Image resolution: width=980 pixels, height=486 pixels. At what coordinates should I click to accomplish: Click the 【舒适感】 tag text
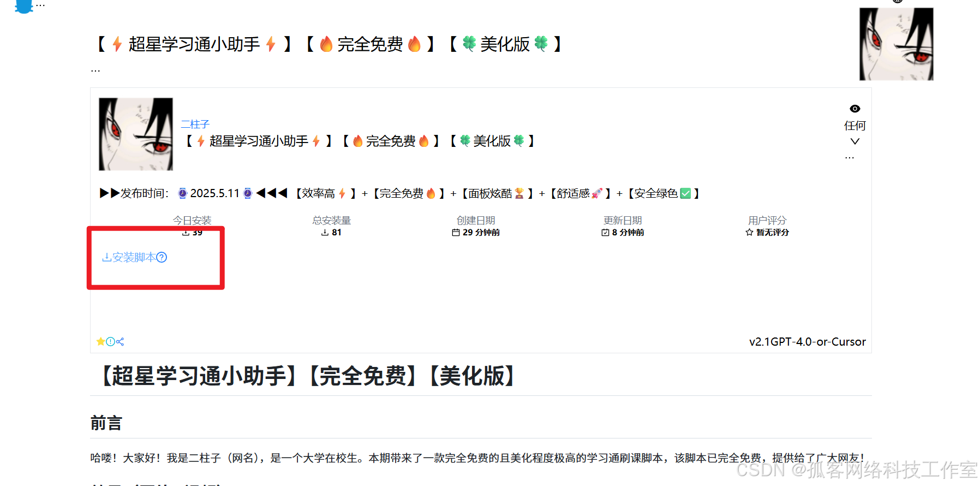pyautogui.click(x=579, y=193)
